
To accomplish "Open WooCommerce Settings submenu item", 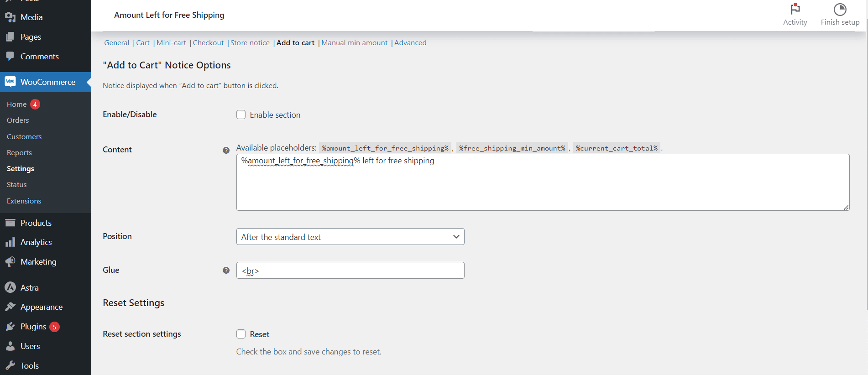I will (x=21, y=169).
